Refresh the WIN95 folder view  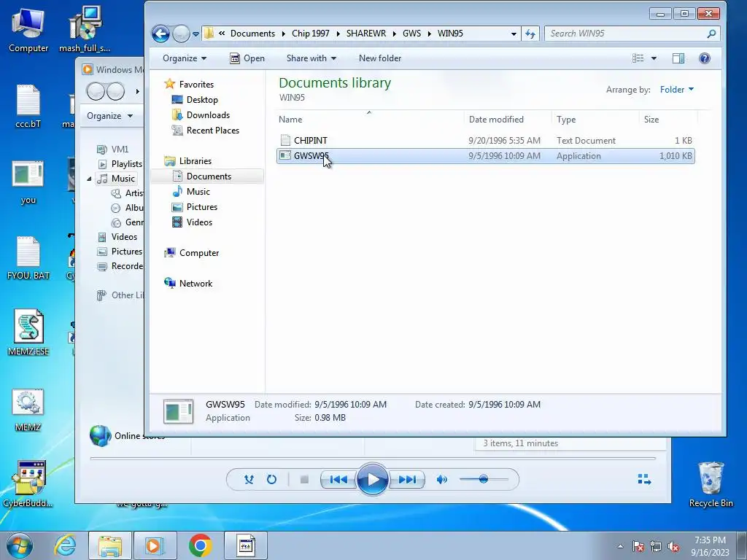click(x=530, y=34)
